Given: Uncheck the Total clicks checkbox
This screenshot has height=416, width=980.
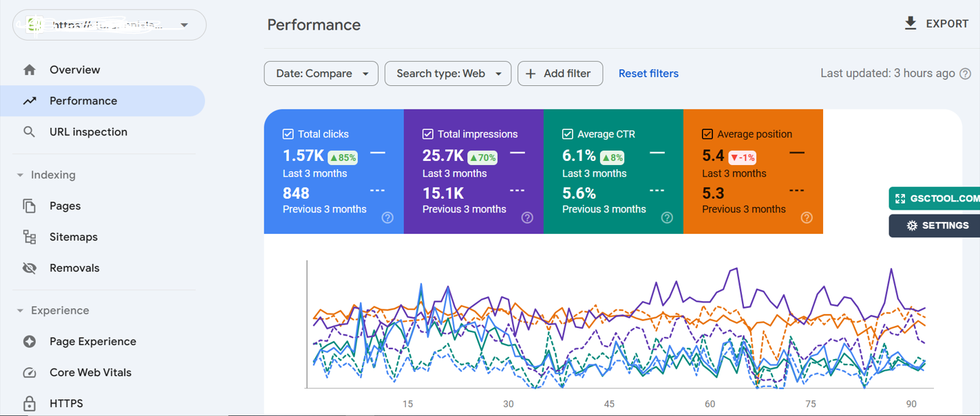Looking at the screenshot, I should [288, 134].
